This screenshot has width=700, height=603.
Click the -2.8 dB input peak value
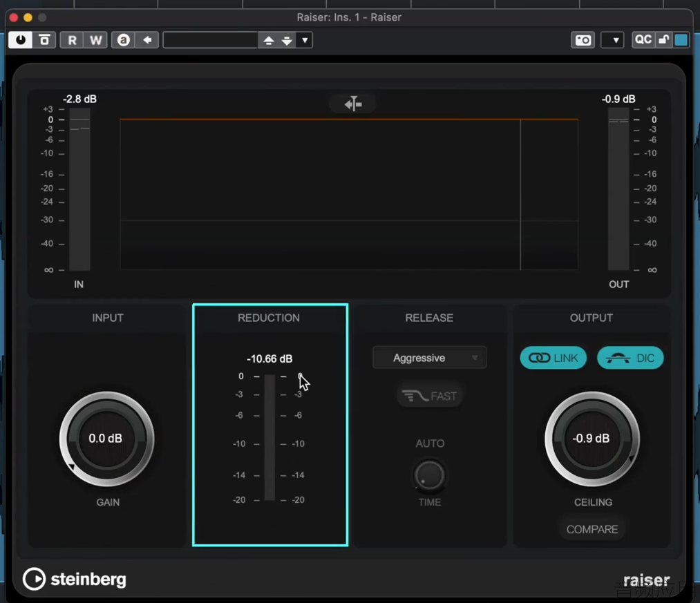80,99
